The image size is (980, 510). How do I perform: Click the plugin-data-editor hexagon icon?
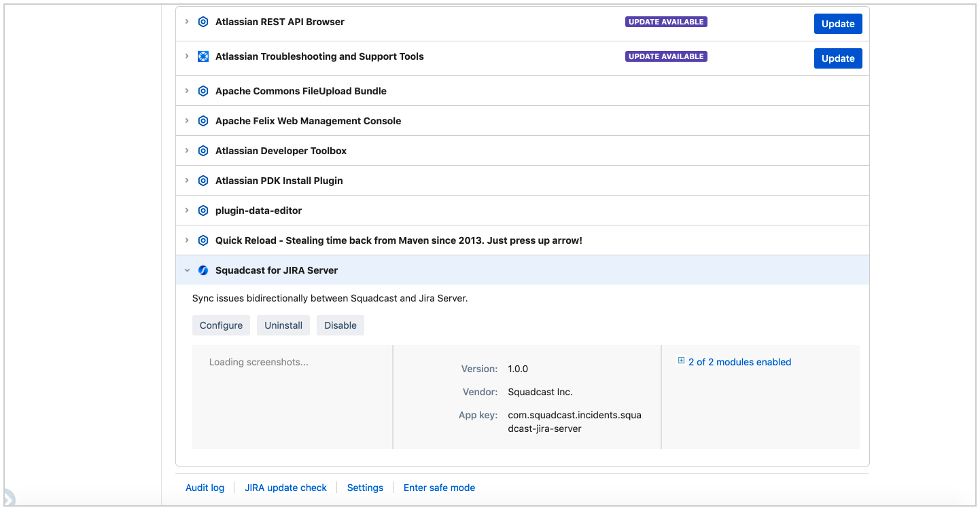[x=203, y=211]
